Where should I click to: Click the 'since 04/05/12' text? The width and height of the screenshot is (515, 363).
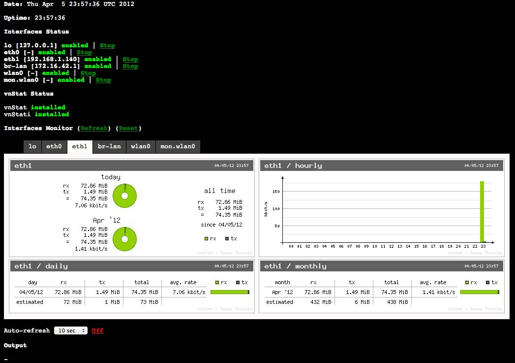click(x=221, y=225)
